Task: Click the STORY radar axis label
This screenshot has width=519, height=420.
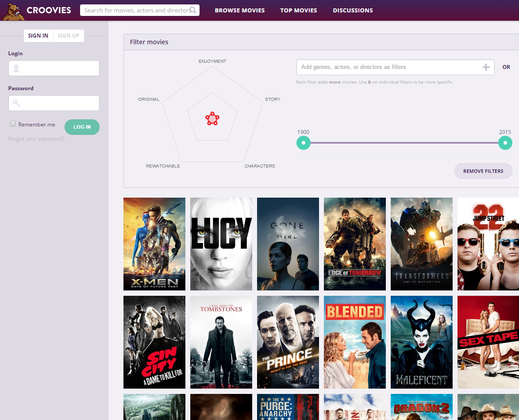Action: tap(273, 99)
